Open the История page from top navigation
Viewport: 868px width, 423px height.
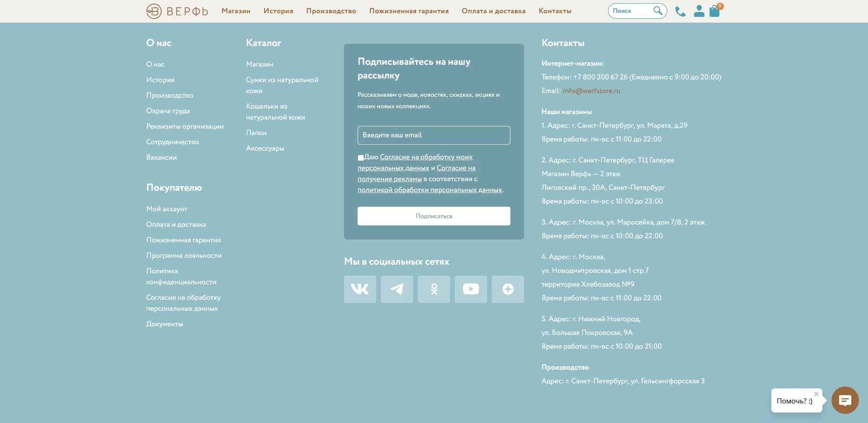pos(278,11)
